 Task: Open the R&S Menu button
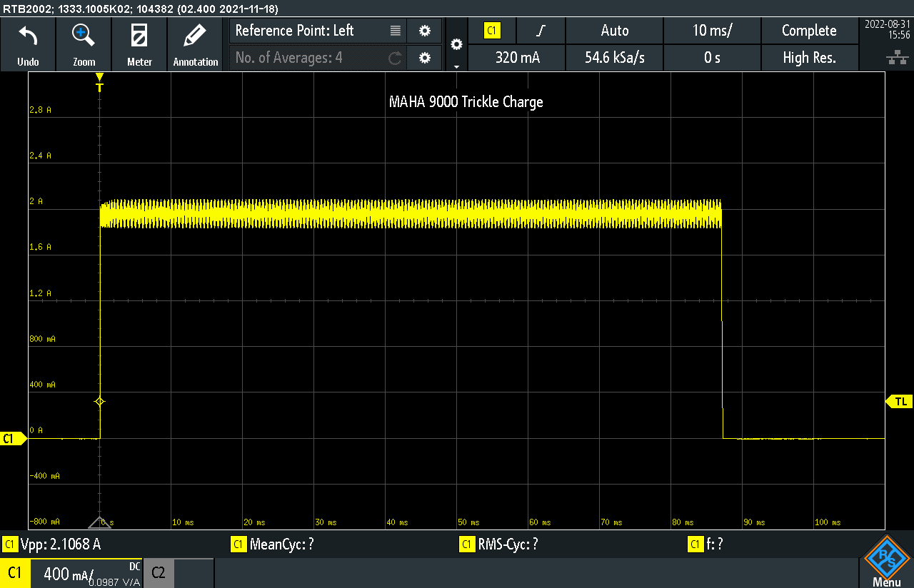point(886,562)
